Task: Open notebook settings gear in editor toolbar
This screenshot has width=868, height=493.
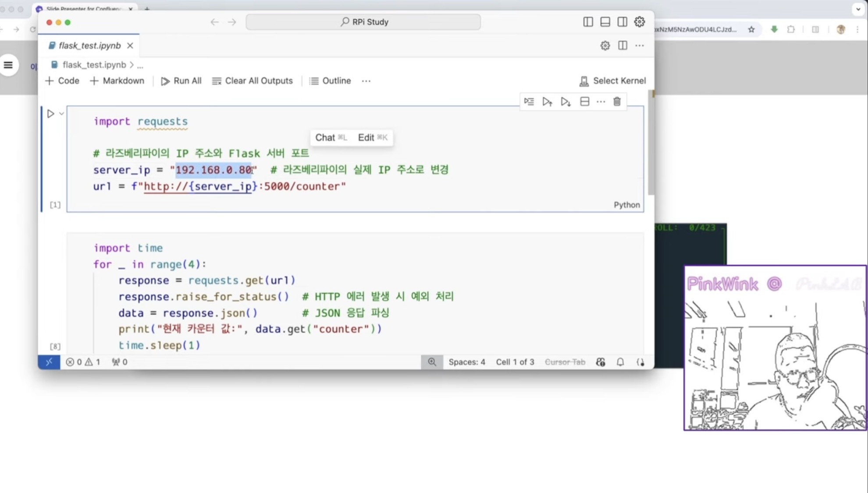Action: tap(605, 46)
